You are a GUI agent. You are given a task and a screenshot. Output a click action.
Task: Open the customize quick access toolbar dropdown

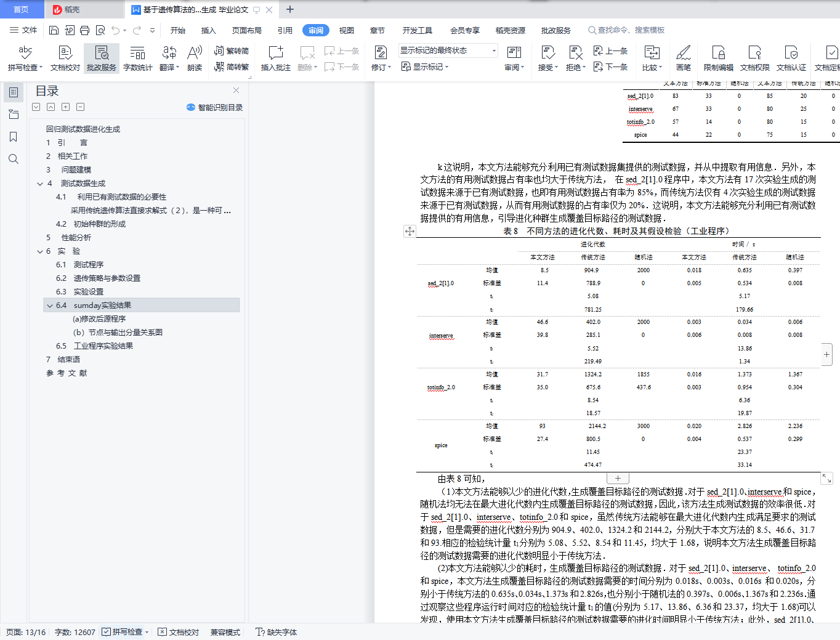coord(152,30)
